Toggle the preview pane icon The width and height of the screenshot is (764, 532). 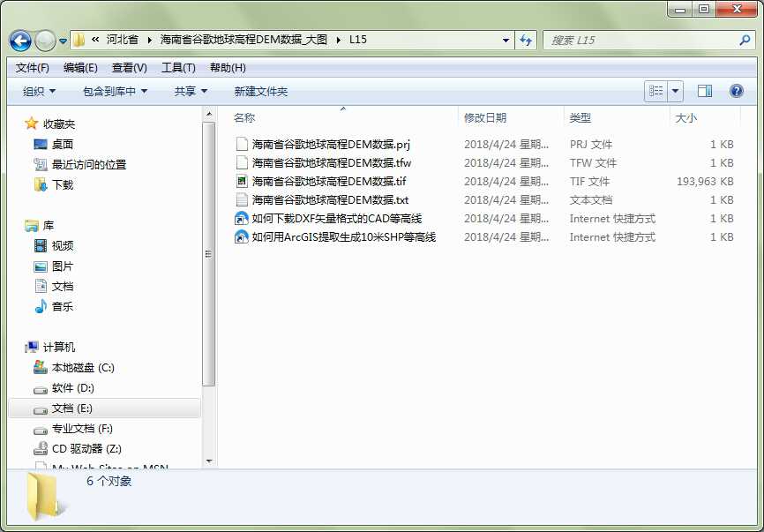click(705, 91)
